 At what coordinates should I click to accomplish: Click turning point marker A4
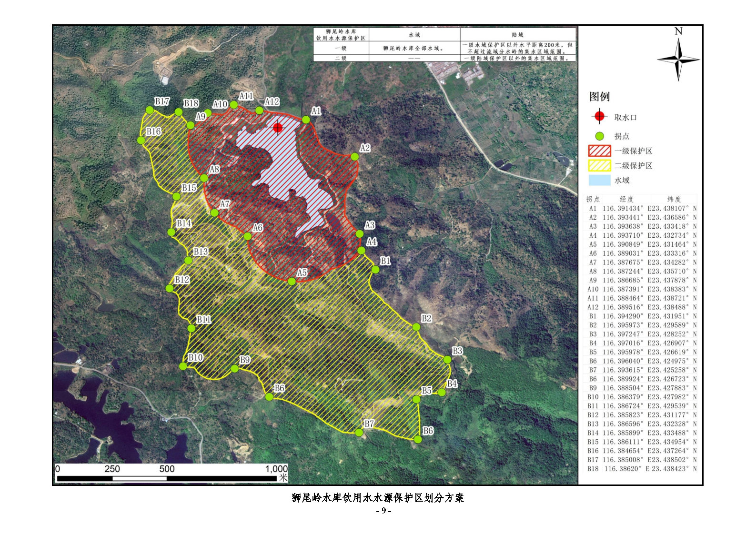tap(361, 251)
